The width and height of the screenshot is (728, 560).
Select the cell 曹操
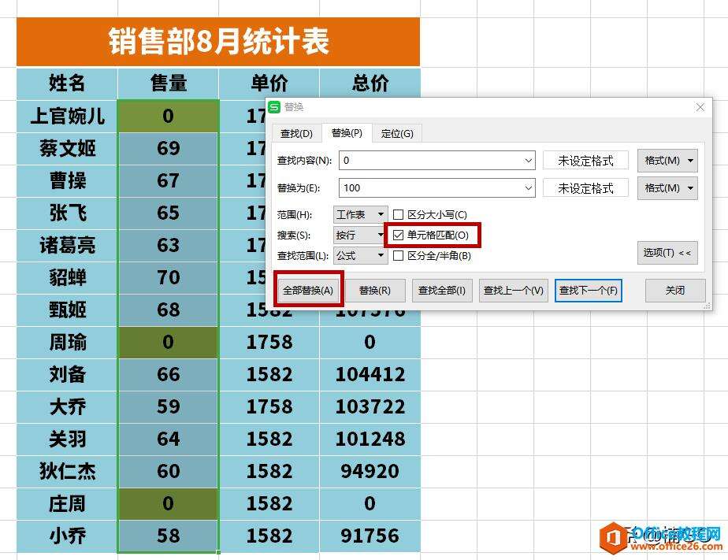[x=67, y=180]
